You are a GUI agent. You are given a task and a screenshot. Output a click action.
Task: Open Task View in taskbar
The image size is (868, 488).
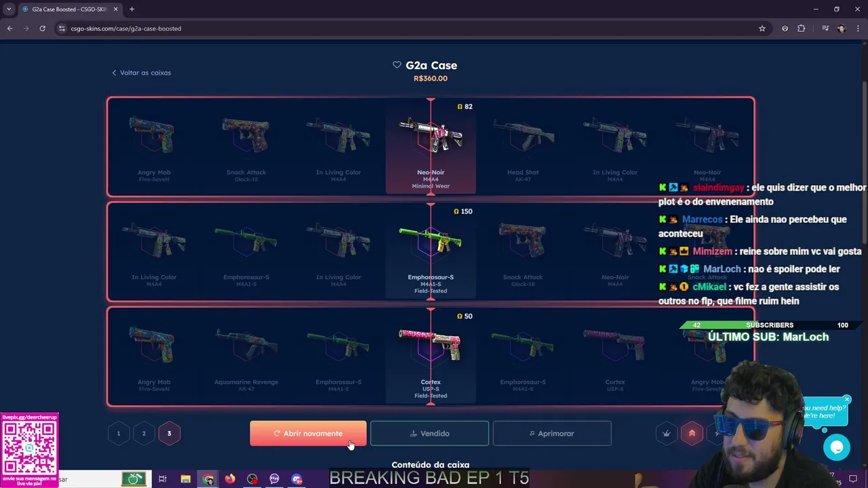click(x=163, y=479)
